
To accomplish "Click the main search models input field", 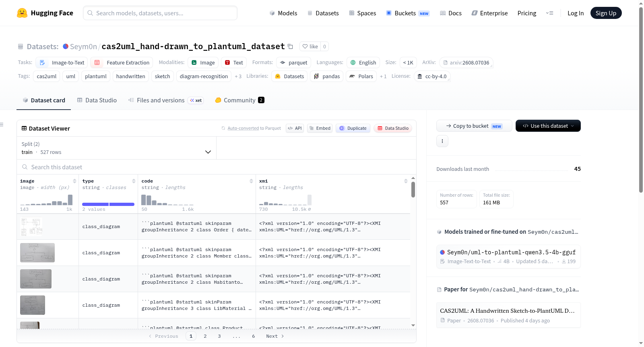I will tap(160, 13).
